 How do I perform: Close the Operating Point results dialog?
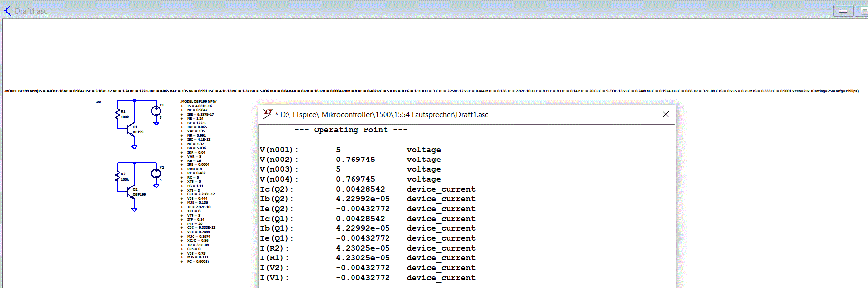(666, 114)
